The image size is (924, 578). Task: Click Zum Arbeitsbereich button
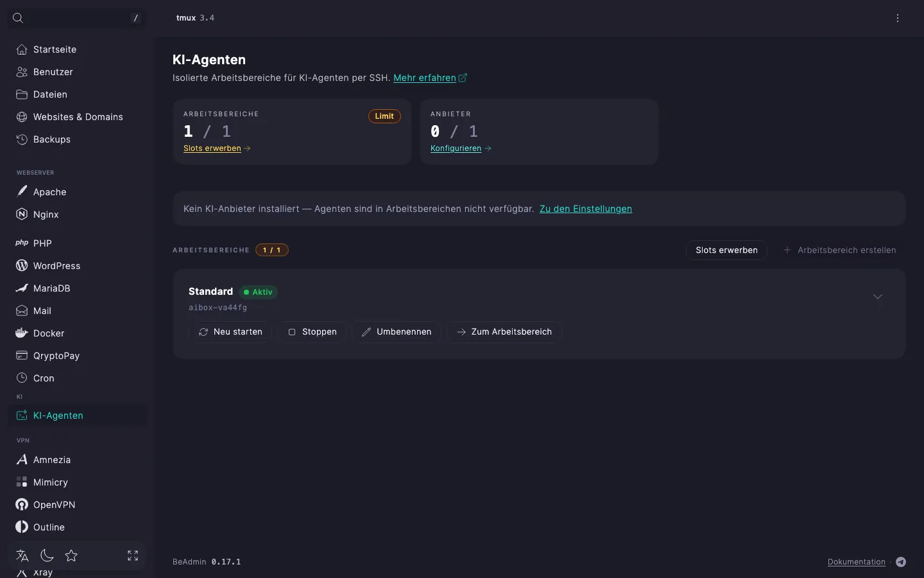pos(504,332)
